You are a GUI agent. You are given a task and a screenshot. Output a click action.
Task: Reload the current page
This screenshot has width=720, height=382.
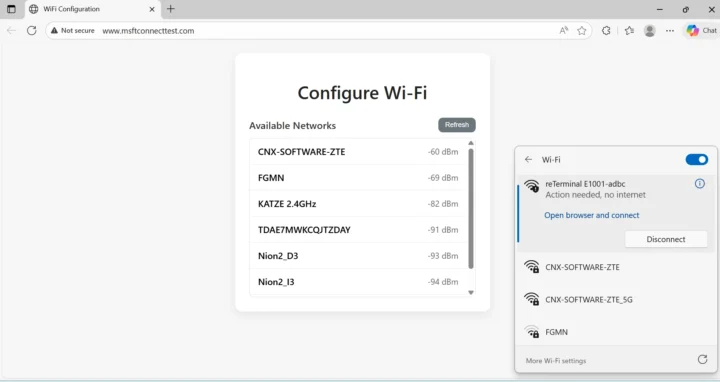[x=32, y=31]
